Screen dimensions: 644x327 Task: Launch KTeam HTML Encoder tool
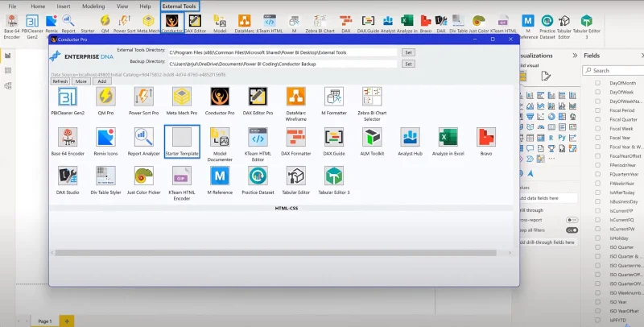tap(182, 176)
